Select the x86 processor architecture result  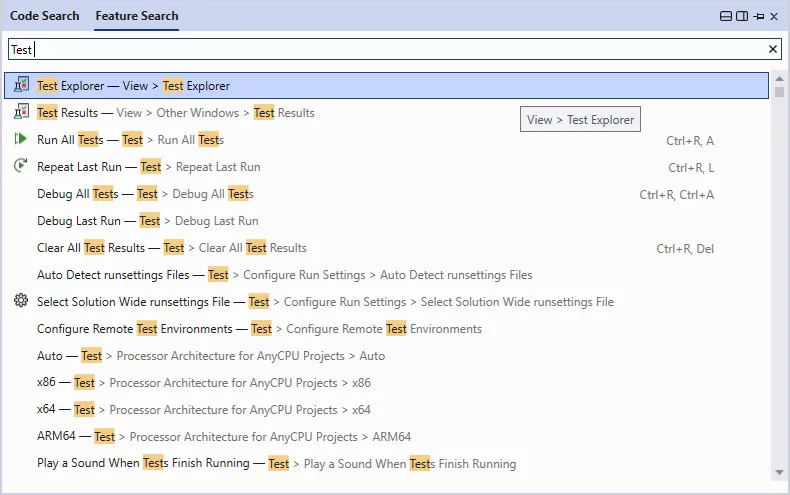click(x=386, y=383)
